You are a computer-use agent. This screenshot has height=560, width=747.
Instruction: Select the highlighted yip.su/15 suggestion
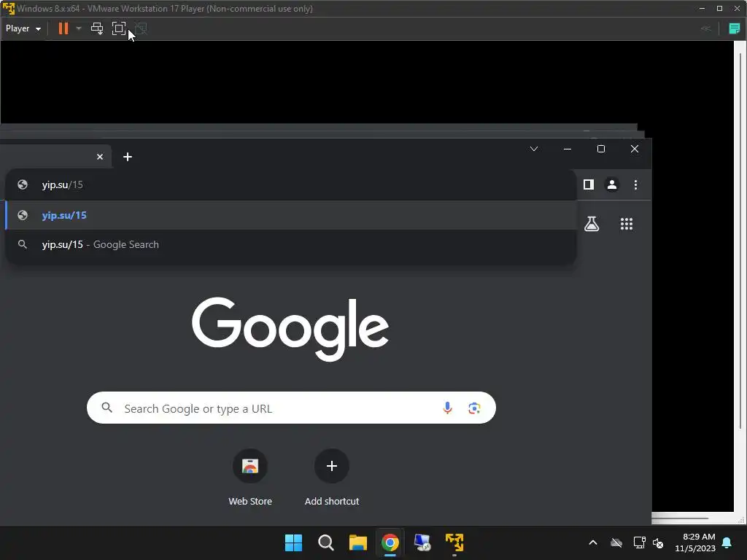[290, 215]
